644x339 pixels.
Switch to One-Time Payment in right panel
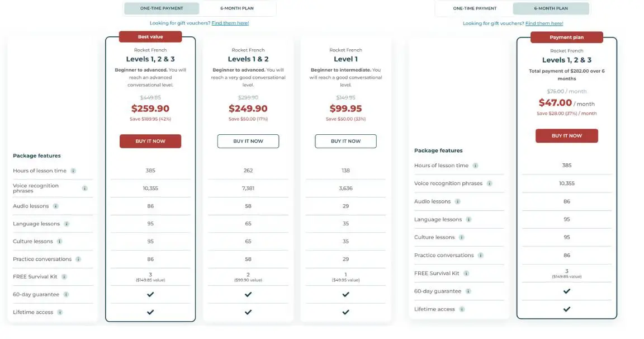[x=475, y=8]
